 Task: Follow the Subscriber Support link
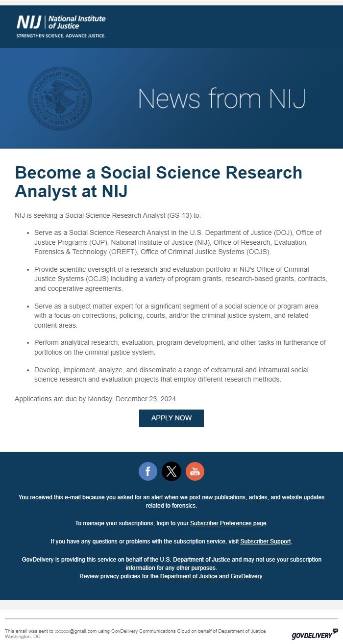(x=266, y=541)
